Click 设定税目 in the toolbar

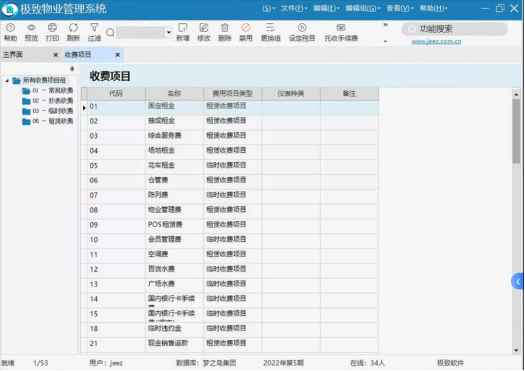coord(302,32)
